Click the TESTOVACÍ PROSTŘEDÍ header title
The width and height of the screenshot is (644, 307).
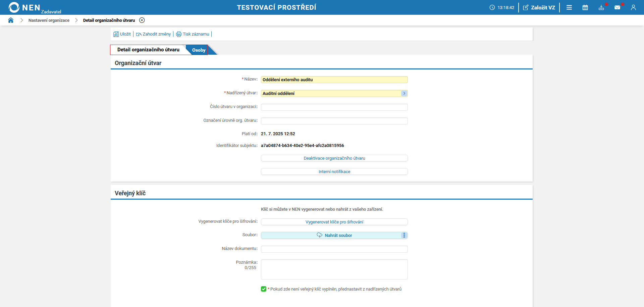tap(277, 7)
